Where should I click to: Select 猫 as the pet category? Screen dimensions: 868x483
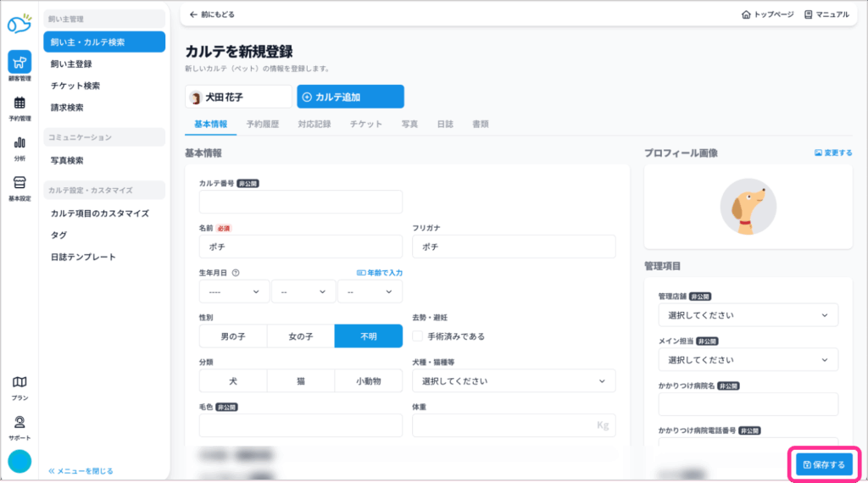tap(300, 381)
